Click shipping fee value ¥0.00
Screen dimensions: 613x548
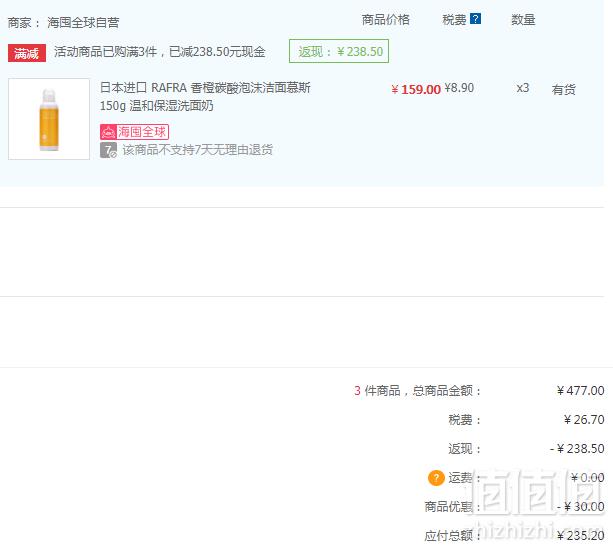click(x=588, y=477)
